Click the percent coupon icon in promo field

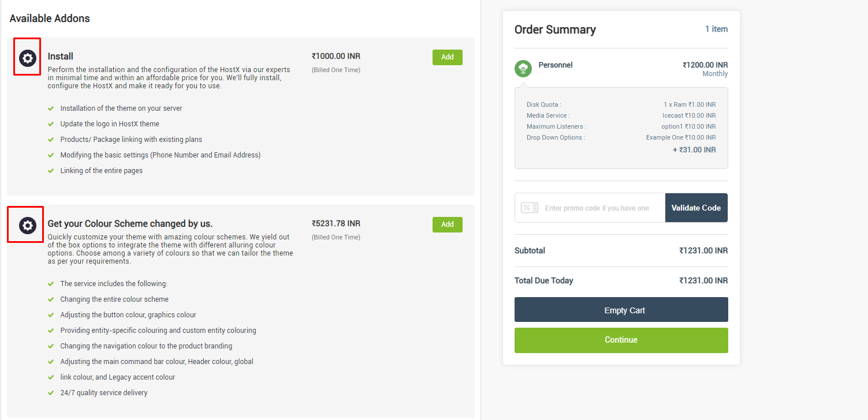(x=530, y=208)
